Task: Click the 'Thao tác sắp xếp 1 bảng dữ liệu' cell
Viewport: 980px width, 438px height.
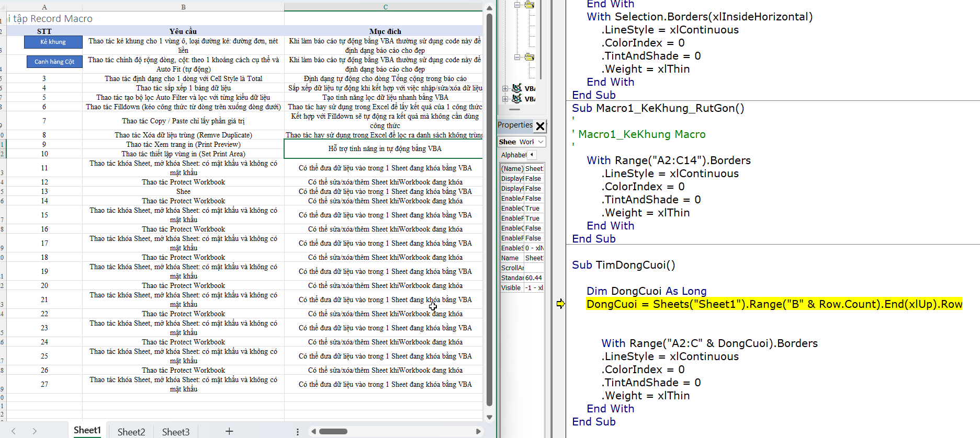Action: [184, 88]
